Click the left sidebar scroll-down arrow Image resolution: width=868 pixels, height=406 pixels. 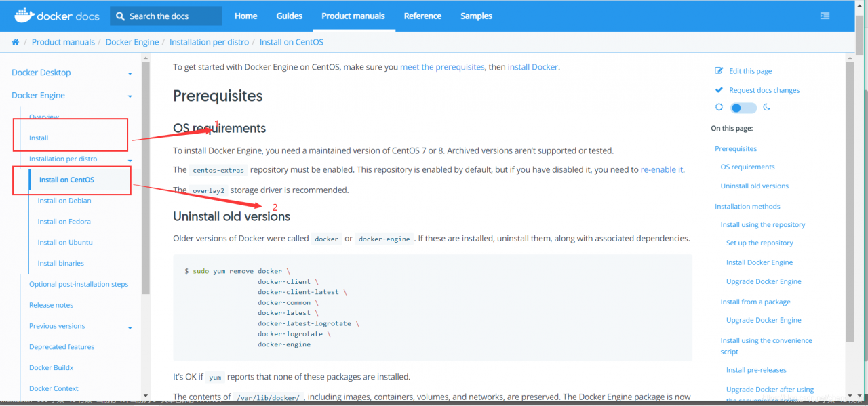click(145, 395)
